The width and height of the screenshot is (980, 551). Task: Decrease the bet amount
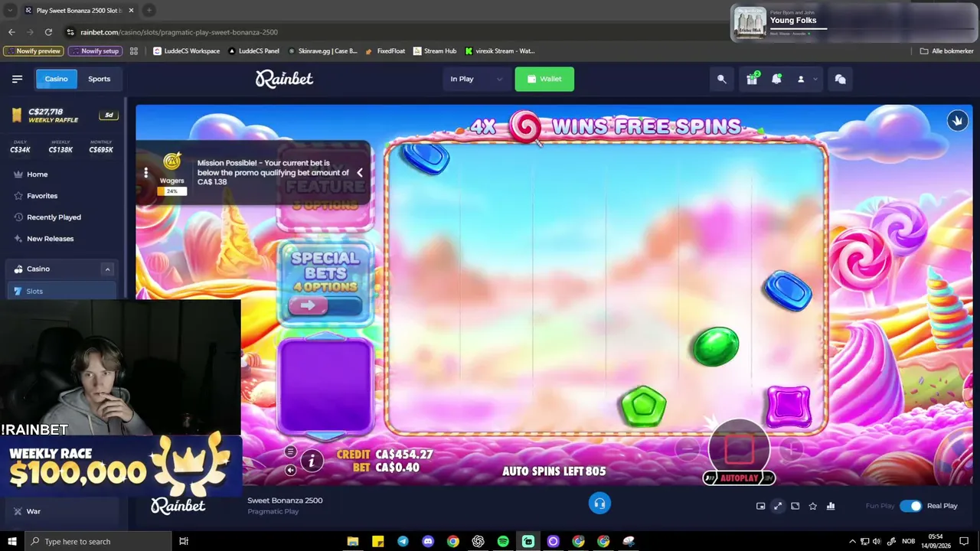point(688,449)
